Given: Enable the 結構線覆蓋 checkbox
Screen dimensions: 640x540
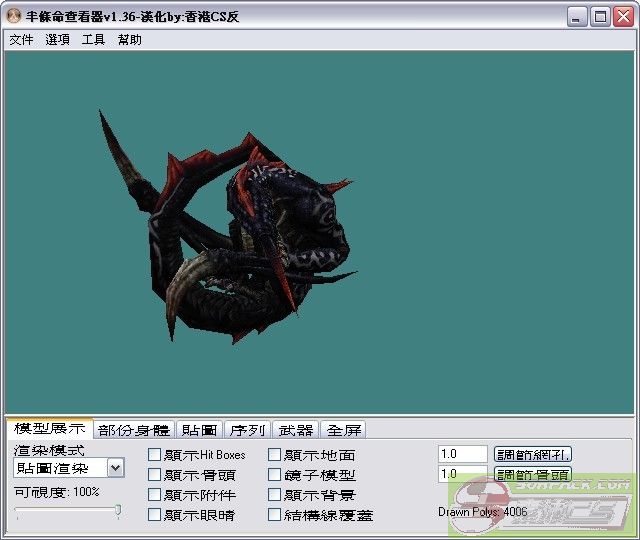Looking at the screenshot, I should click(x=274, y=514).
